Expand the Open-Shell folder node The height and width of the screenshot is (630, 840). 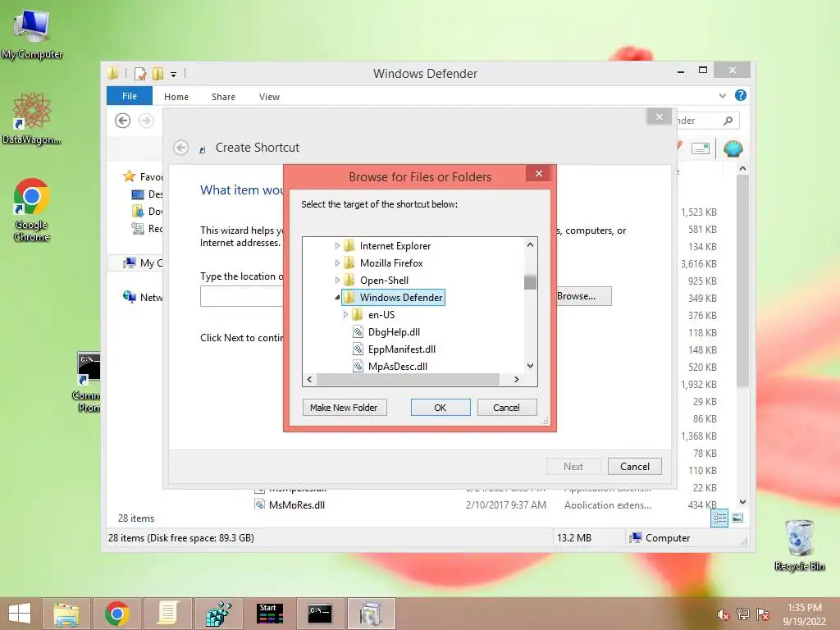click(337, 281)
